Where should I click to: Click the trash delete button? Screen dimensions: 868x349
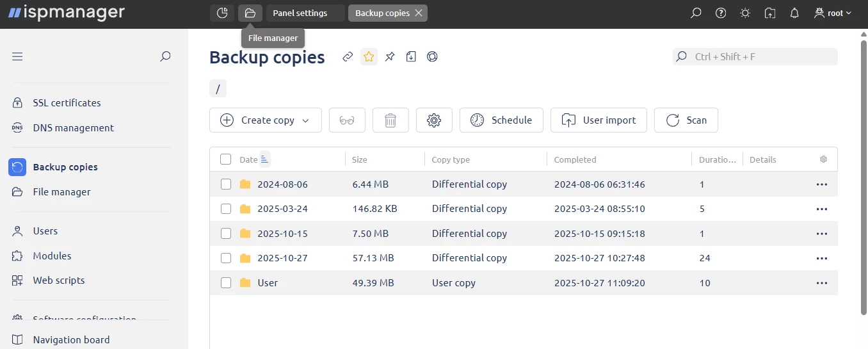coord(390,120)
